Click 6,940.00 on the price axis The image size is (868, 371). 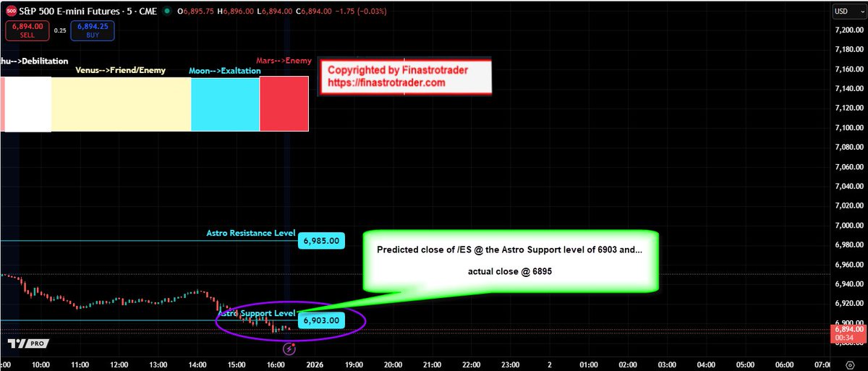tap(848, 284)
